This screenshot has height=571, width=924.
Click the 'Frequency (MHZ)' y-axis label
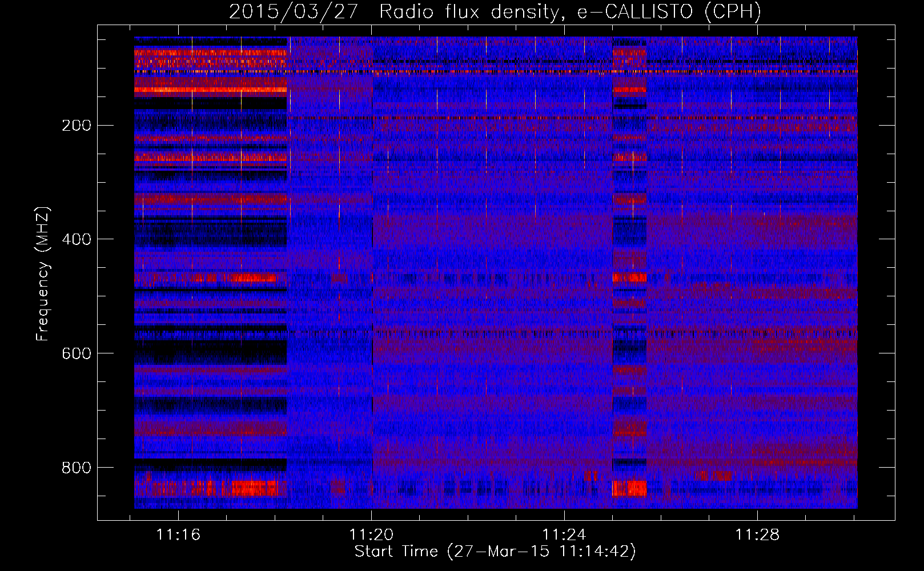(42, 274)
